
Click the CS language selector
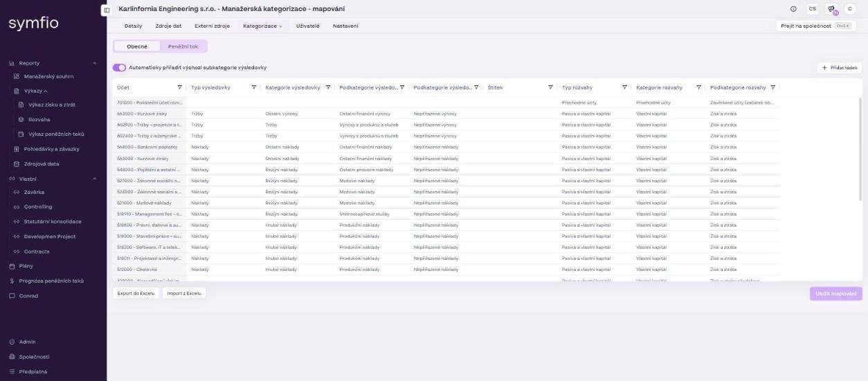click(x=813, y=8)
